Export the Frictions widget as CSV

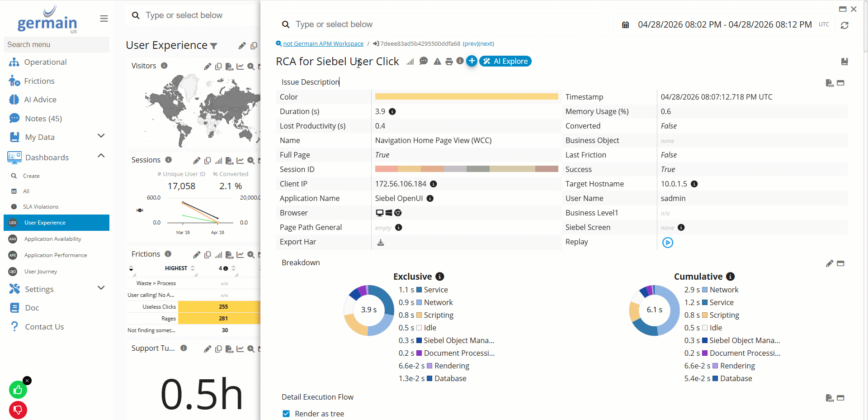point(229,255)
